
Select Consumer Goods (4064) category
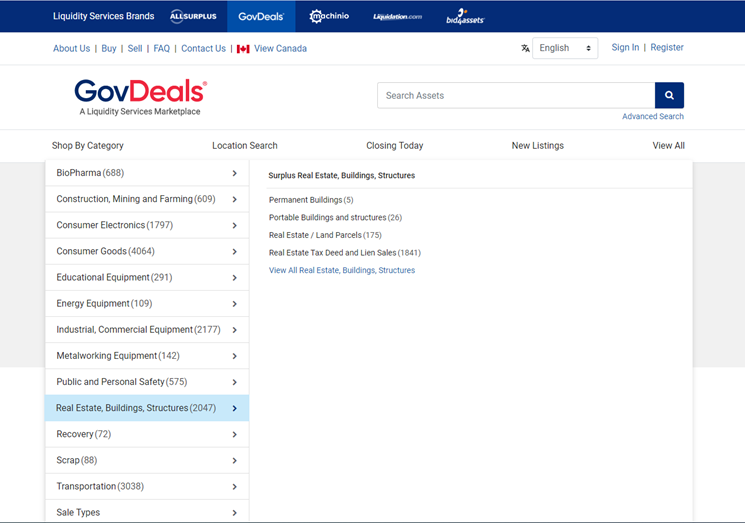105,251
